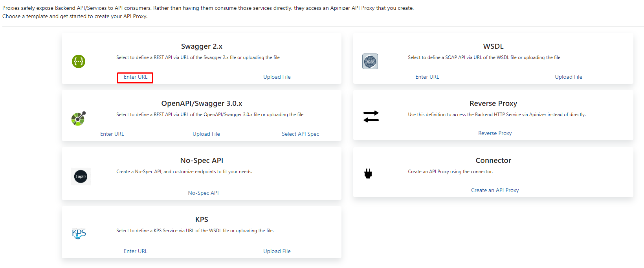Open Enter URL under KPS
Viewport: 644px width, 268px height.
click(136, 251)
